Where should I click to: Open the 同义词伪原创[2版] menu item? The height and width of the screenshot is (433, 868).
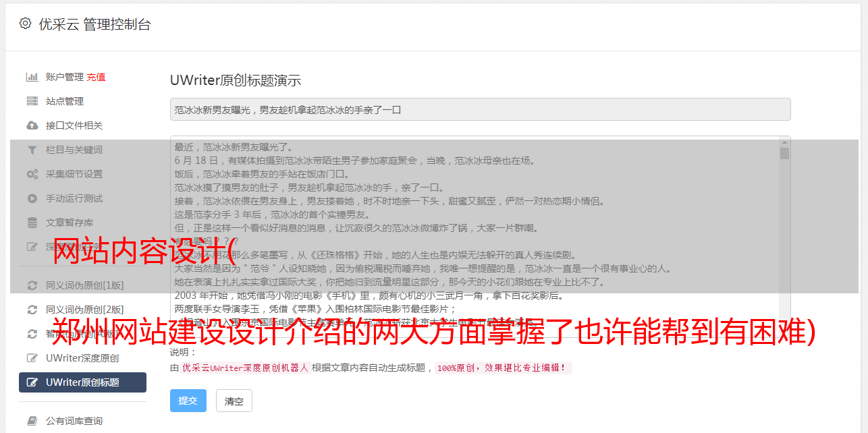coord(82,310)
